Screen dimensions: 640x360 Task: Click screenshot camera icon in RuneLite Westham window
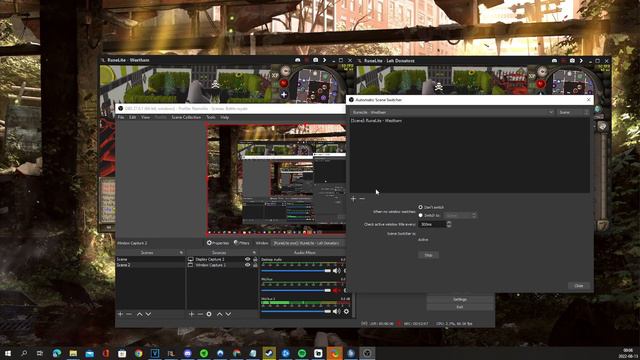pos(316,60)
